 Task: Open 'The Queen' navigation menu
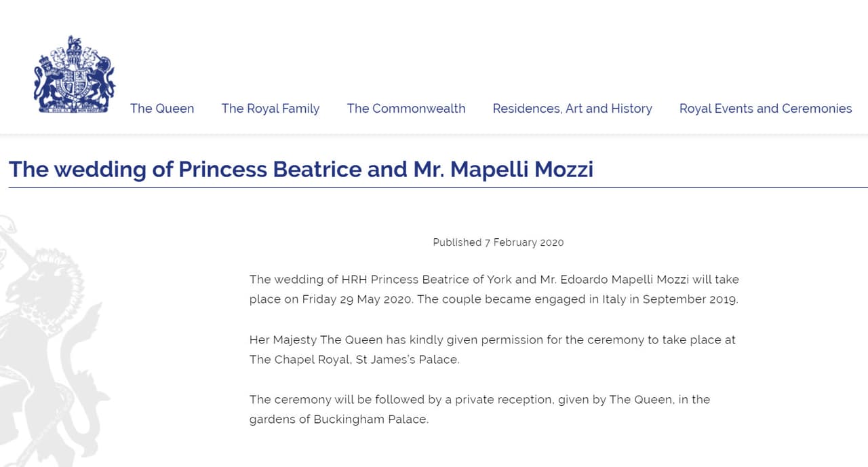[162, 109]
